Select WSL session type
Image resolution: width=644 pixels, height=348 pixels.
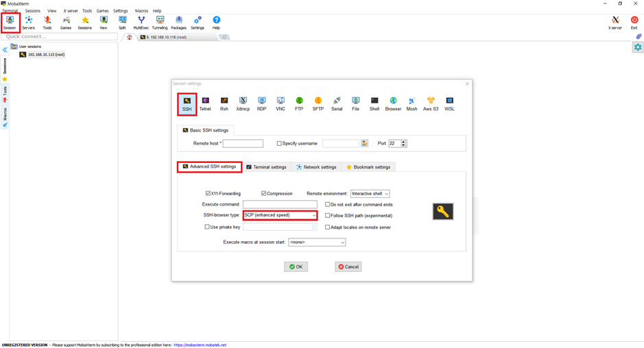pos(450,104)
